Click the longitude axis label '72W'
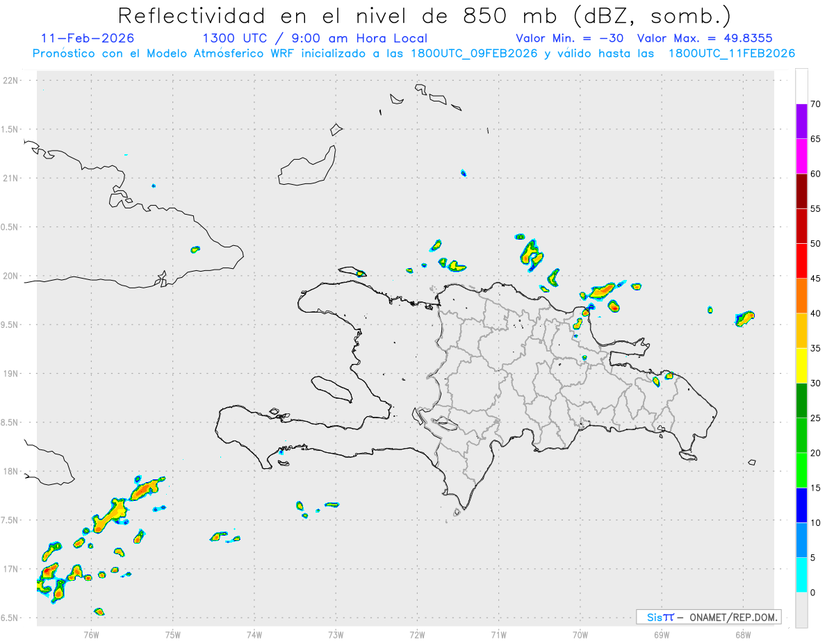834x644 pixels. 417,634
